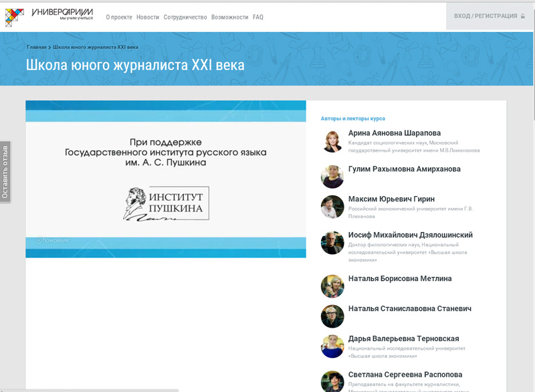535x392 pixels.
Task: Open Арина Аяновна Шарапова's avatar
Action: [332, 141]
